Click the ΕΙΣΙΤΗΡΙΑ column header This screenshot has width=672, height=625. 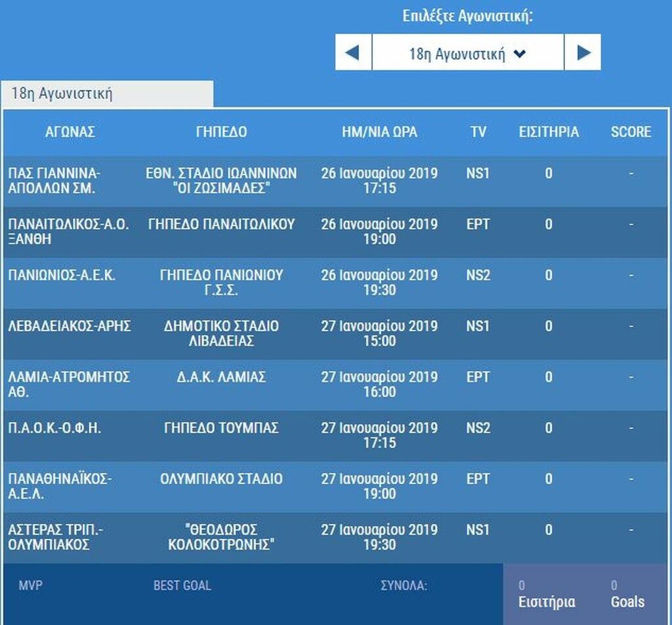click(549, 132)
